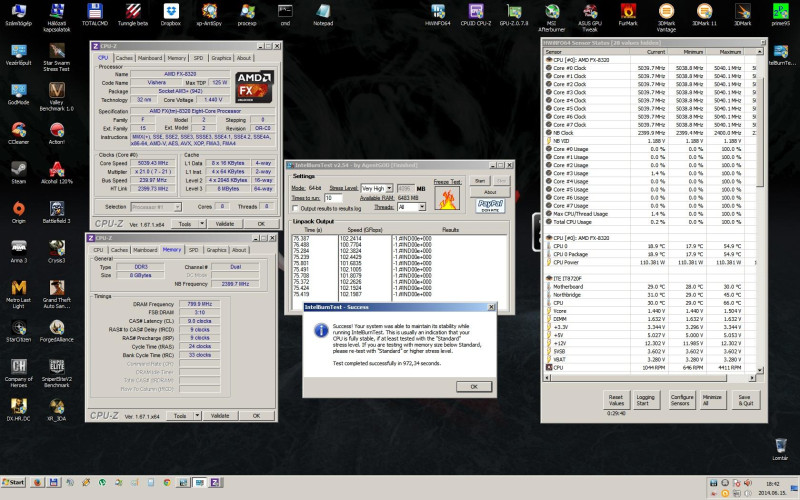This screenshot has height=500, width=800.
Task: Click Validate in the upper CPU-Z window
Action: click(224, 223)
